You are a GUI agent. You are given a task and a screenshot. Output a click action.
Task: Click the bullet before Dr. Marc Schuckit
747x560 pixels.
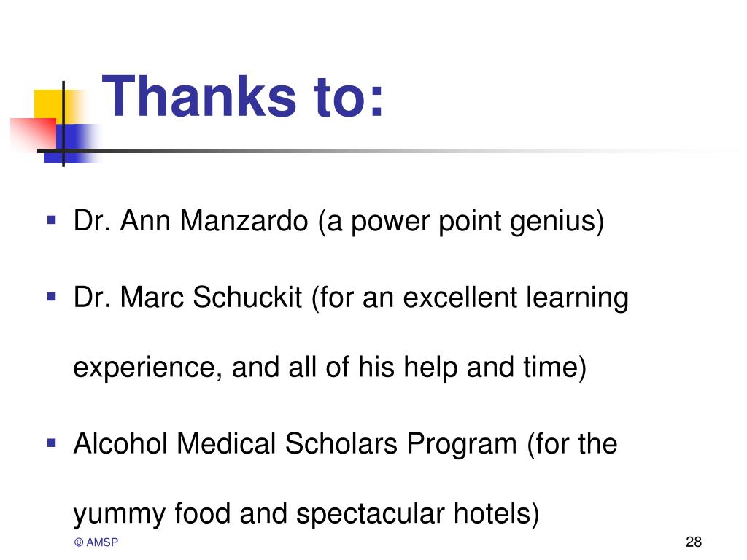(52, 297)
